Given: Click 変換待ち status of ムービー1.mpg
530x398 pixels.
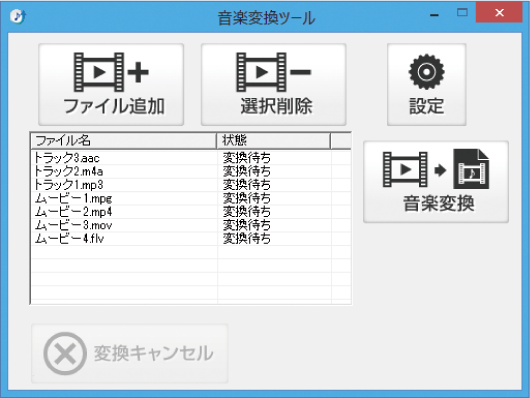Looking at the screenshot, I should [247, 198].
